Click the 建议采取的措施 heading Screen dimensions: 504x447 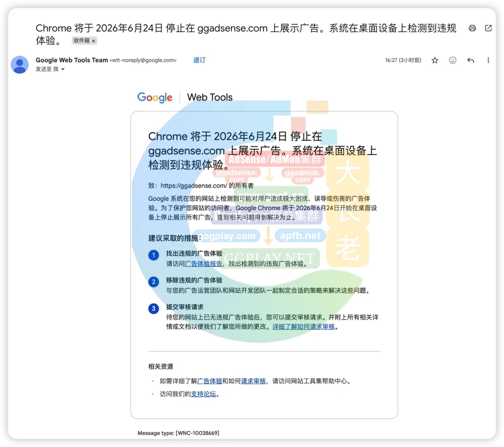click(x=175, y=238)
